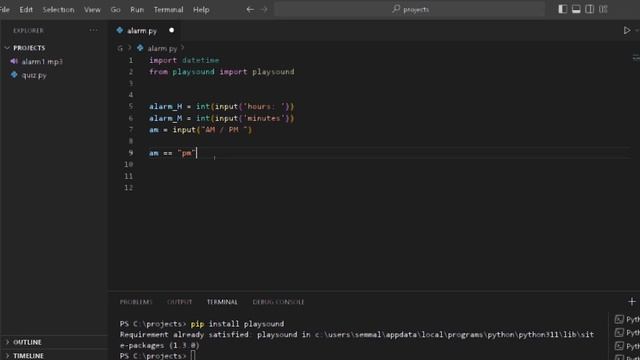Screen dimensions: 640x360
Task: Click the EXPLORER panel title
Action: [28, 31]
